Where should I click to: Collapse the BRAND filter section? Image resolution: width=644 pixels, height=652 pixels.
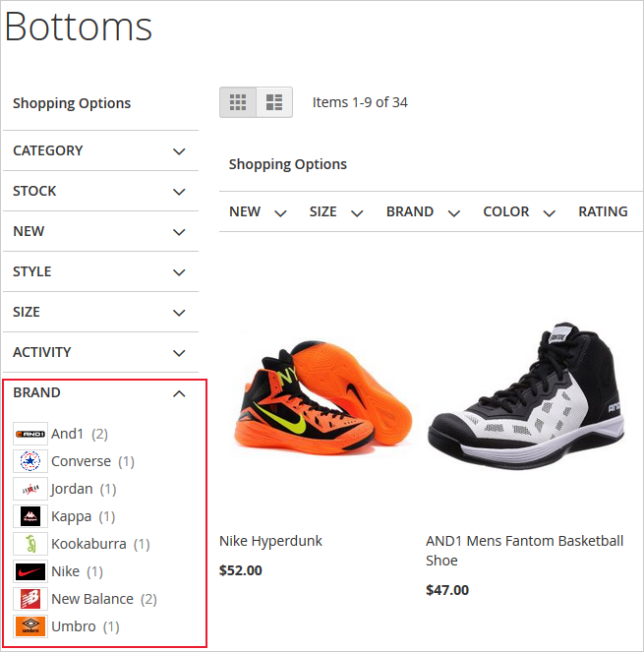click(x=178, y=393)
